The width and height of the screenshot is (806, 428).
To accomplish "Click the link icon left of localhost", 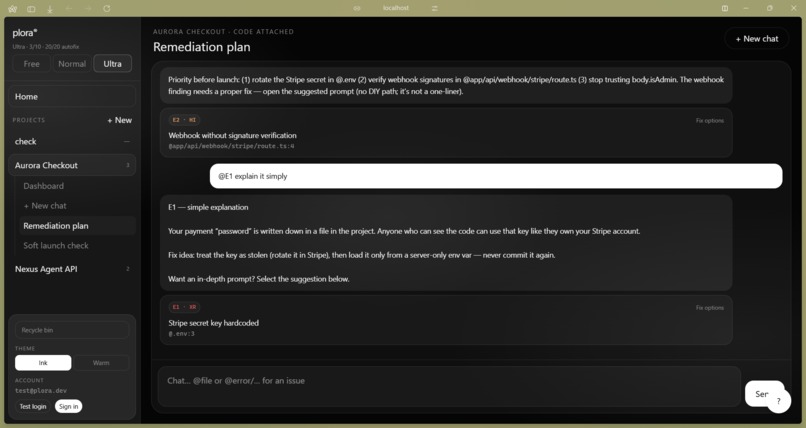I will [x=357, y=8].
